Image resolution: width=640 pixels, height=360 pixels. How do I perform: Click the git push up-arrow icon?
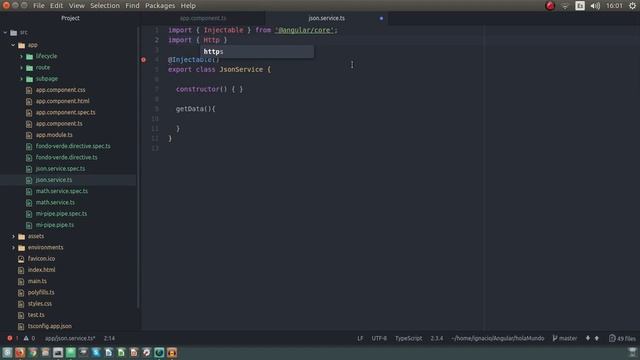pos(597,338)
